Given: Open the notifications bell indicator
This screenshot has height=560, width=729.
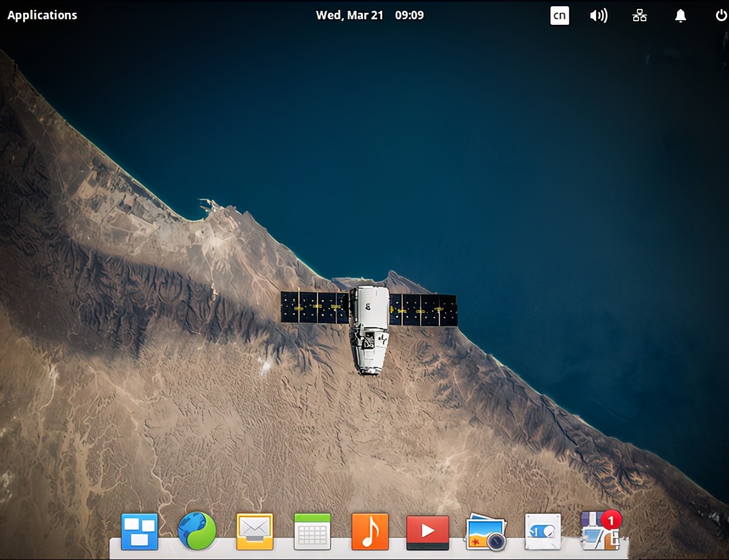Looking at the screenshot, I should (680, 15).
